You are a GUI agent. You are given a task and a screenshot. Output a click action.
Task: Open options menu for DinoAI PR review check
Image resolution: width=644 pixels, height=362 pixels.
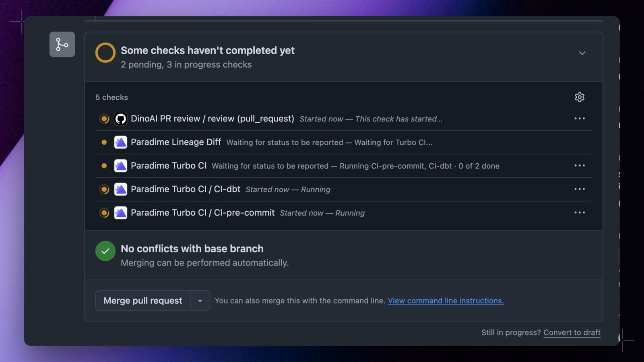pyautogui.click(x=580, y=118)
